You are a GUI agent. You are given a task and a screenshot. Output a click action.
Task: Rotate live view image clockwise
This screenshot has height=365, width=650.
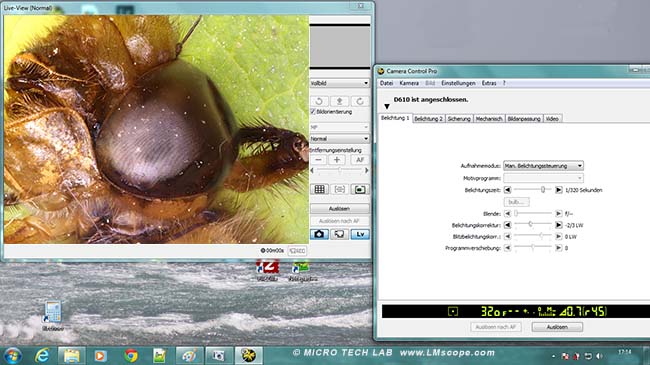coord(360,101)
